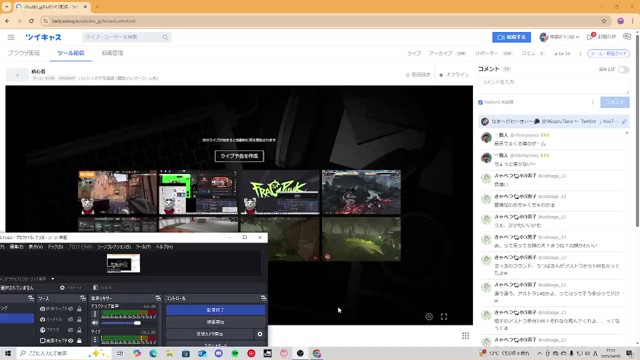Open desktop audio mixer options menu
This screenshot has height=360, width=640.
click(x=95, y=314)
